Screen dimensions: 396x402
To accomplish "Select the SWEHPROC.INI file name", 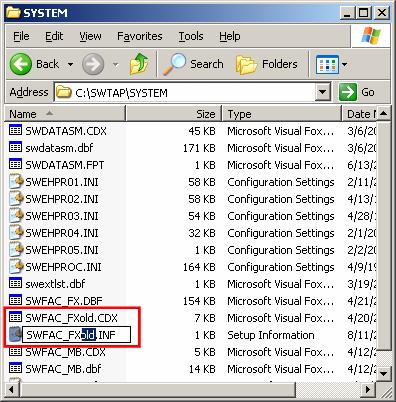I will tap(63, 267).
